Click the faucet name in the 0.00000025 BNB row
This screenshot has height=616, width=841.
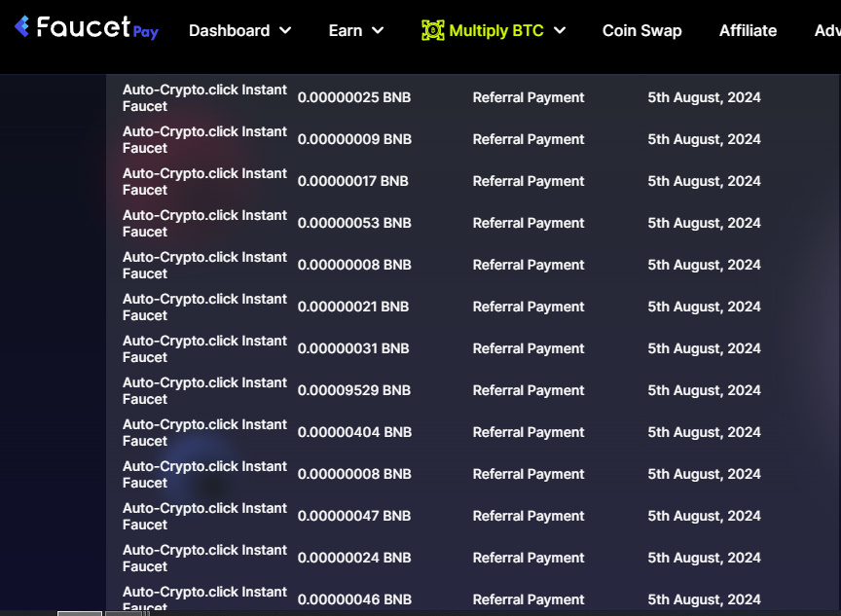(x=204, y=97)
